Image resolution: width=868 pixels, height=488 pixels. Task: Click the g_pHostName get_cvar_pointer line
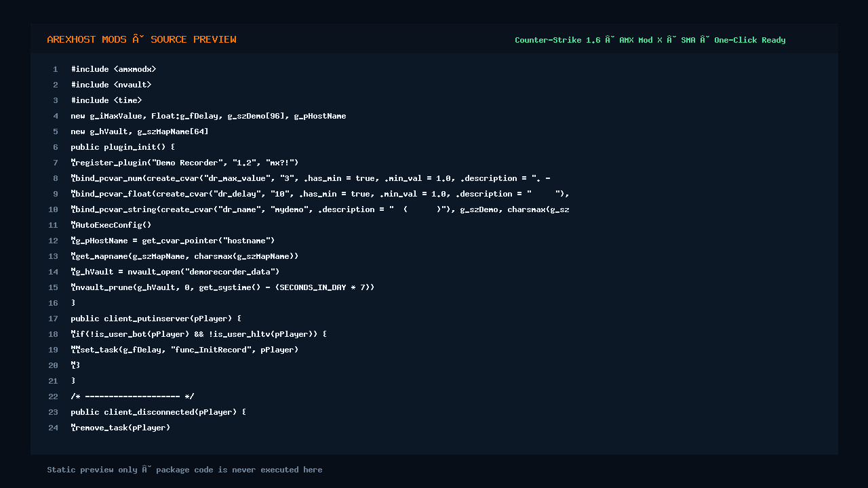point(173,241)
